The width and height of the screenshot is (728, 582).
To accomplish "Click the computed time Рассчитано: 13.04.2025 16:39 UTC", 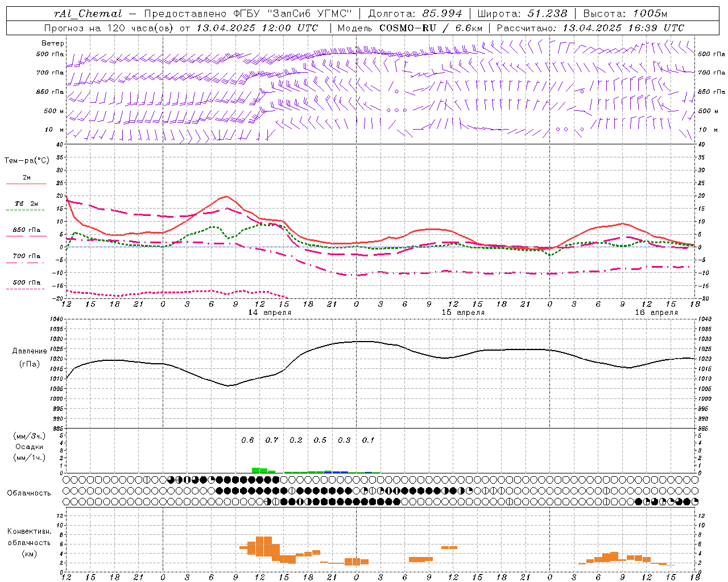I will coord(590,28).
